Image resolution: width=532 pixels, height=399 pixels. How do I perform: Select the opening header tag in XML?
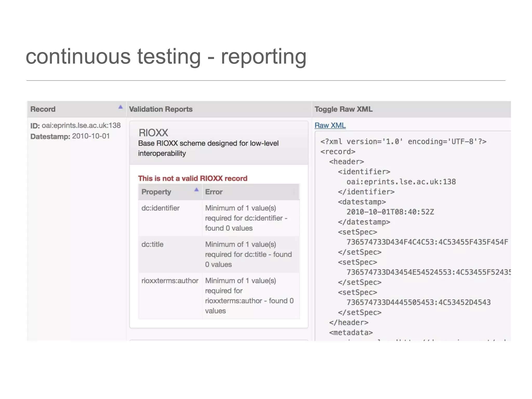pyautogui.click(x=347, y=162)
